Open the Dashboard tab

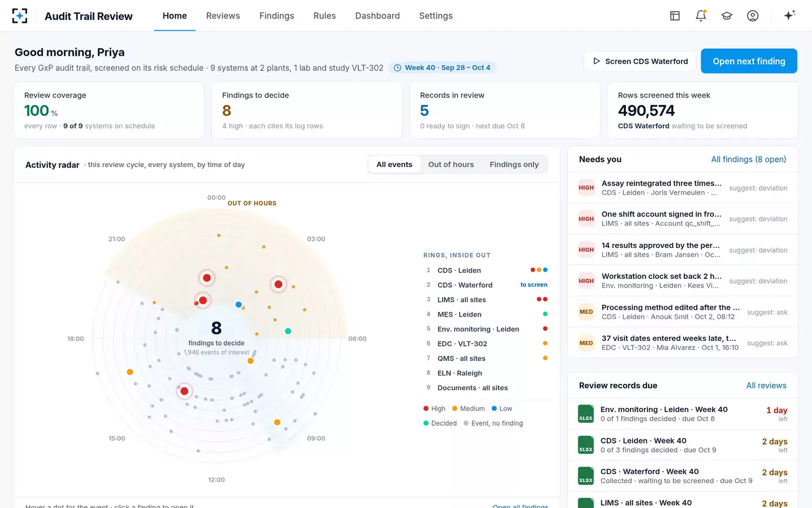click(x=377, y=16)
